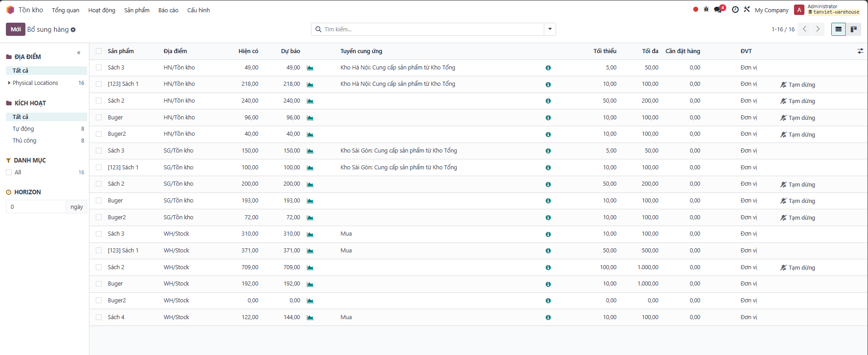
Task: Click Tạm dừng for Sách 2 WH/Stock
Action: tap(798, 268)
